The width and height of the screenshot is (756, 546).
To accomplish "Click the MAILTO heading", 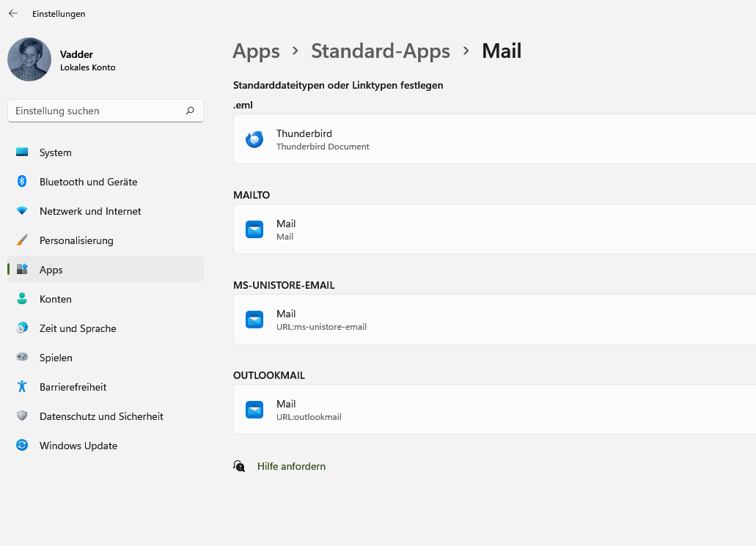I will (252, 195).
